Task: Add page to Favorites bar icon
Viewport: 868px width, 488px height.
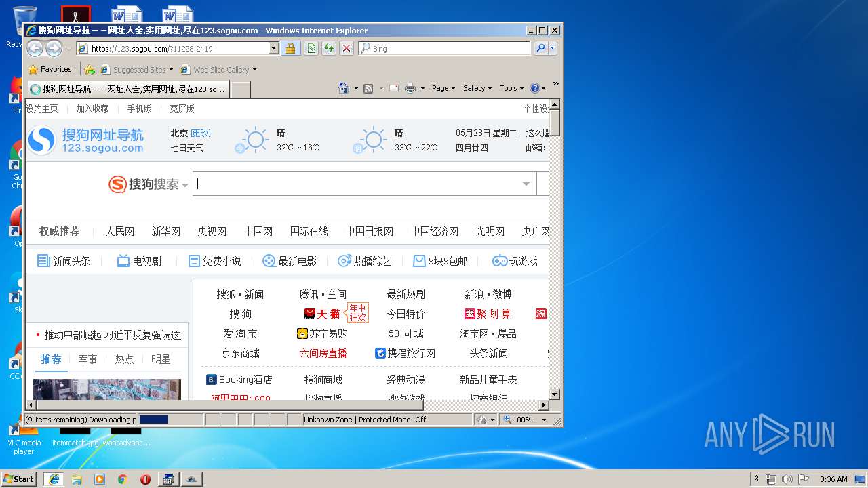Action: click(x=90, y=69)
